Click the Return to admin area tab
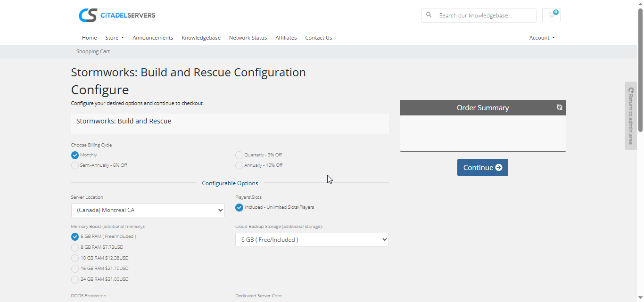 631,116
